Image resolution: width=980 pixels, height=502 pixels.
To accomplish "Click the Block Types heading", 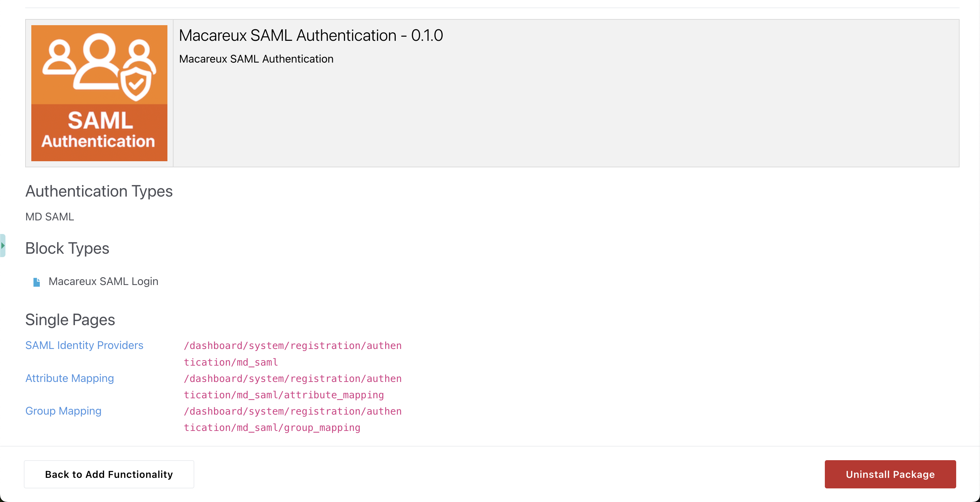I will coord(67,248).
